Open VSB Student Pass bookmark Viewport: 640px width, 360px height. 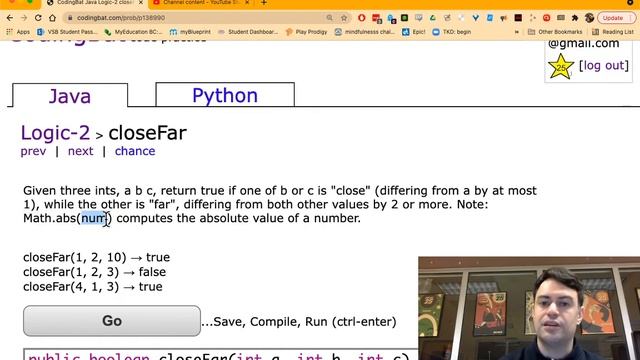(67, 32)
